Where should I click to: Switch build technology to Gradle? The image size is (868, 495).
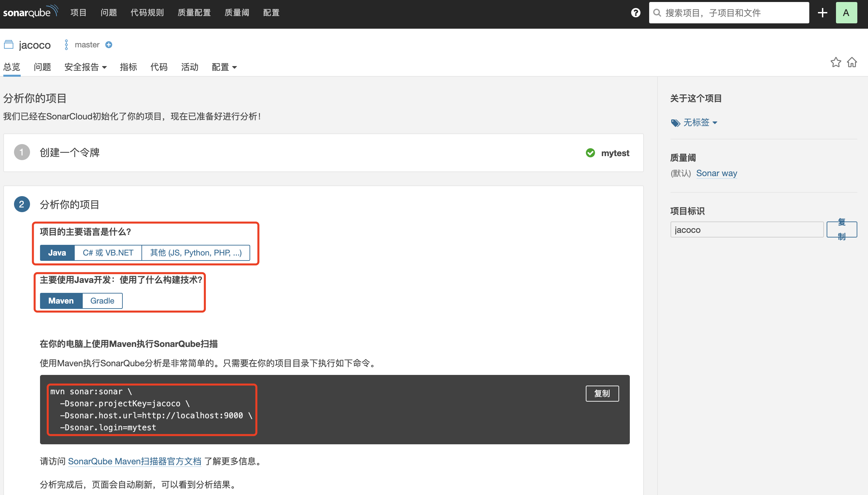click(x=102, y=301)
